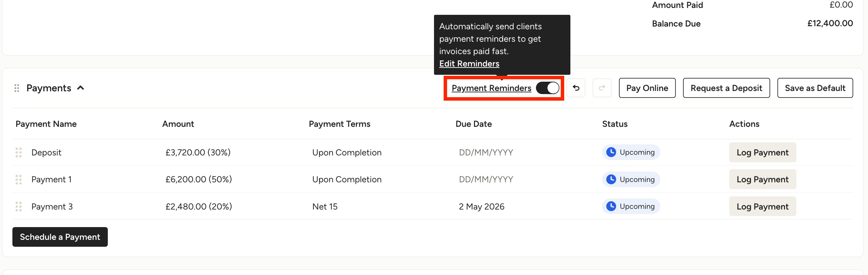Click the redo arrow icon
Image resolution: width=868 pixels, height=275 pixels.
602,88
